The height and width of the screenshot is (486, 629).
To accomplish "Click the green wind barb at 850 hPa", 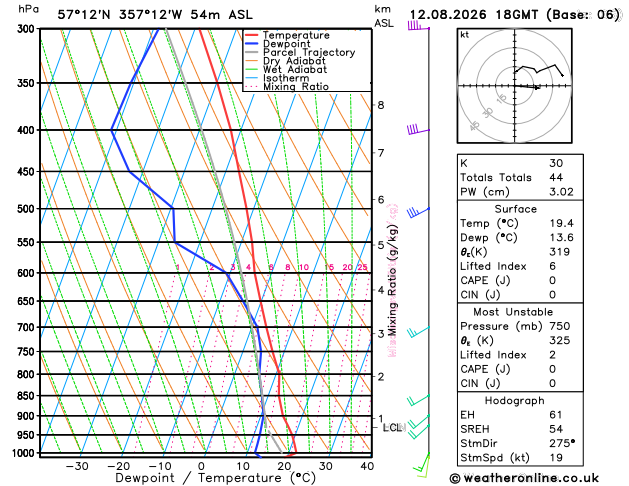I will pyautogui.click(x=418, y=399).
